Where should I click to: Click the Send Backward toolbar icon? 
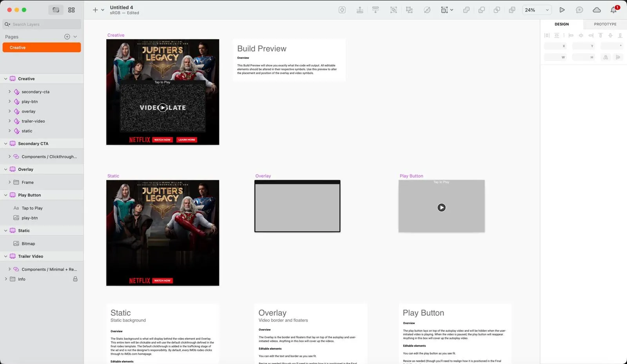(x=375, y=10)
